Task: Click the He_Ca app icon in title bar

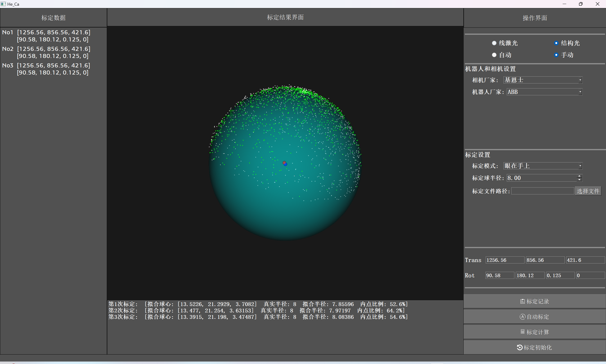Action: [x=3, y=4]
